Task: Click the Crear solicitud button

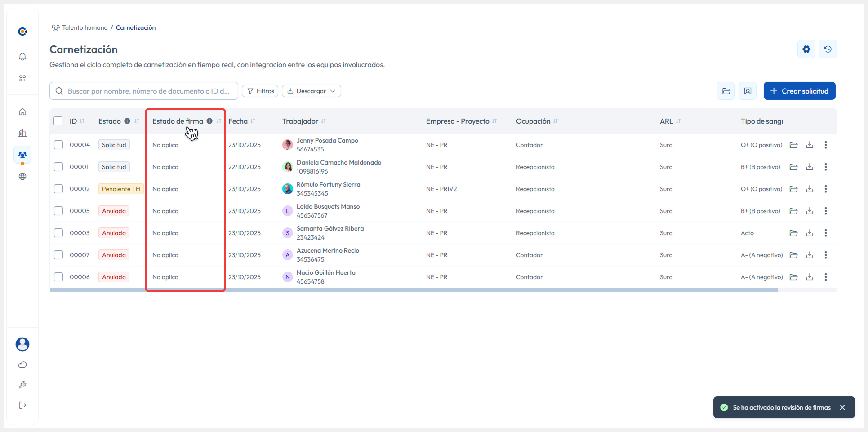Action: [x=799, y=91]
